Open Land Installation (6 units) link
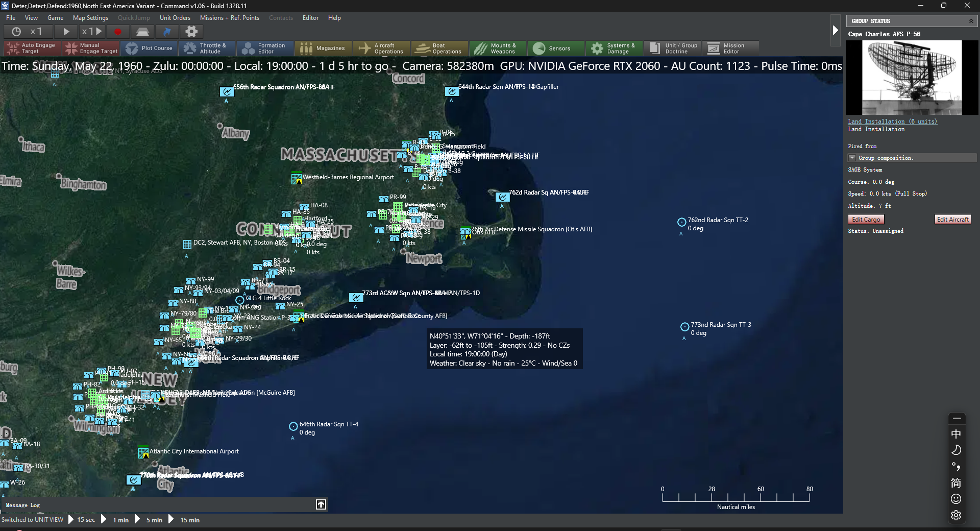This screenshot has height=531, width=980. coord(893,122)
